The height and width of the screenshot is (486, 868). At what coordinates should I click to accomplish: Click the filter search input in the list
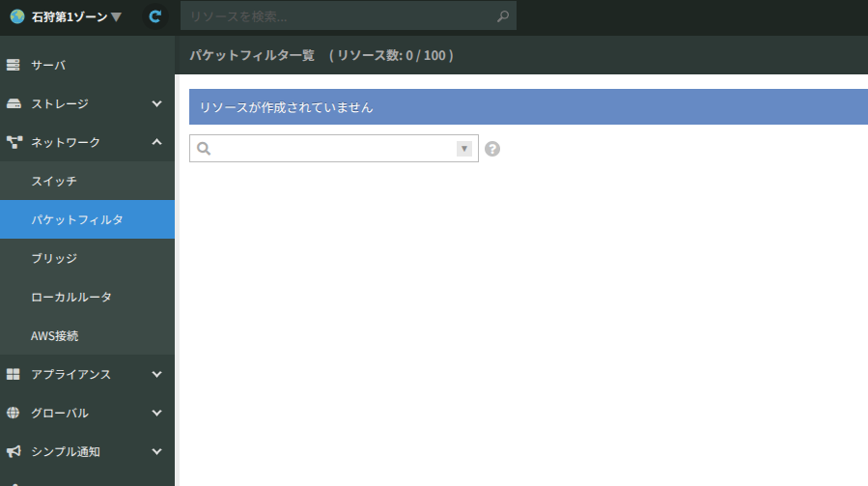[334, 149]
